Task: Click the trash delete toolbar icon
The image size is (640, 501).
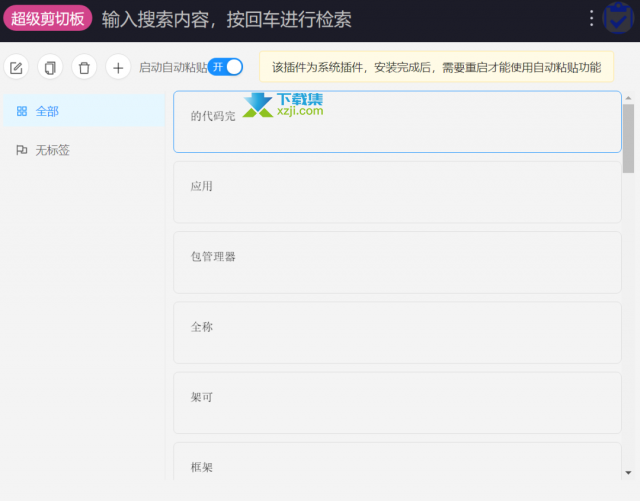Action: (84, 67)
